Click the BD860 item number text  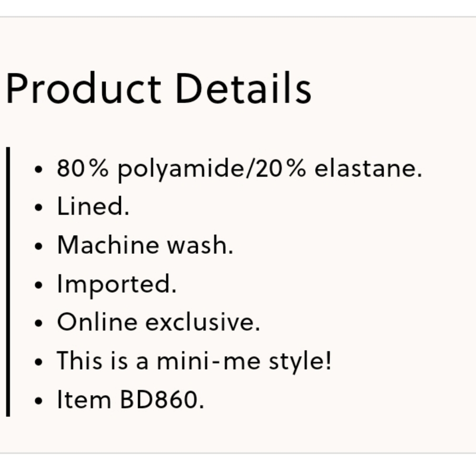coord(162,399)
